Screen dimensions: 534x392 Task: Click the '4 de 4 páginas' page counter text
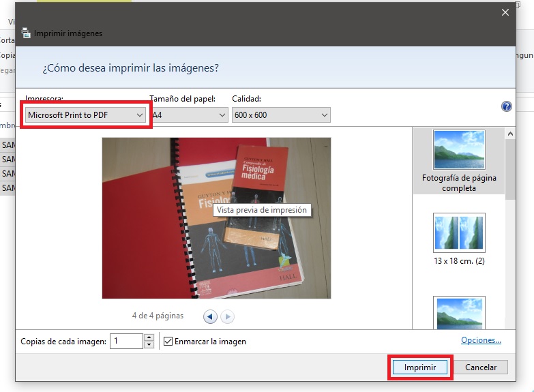point(158,316)
